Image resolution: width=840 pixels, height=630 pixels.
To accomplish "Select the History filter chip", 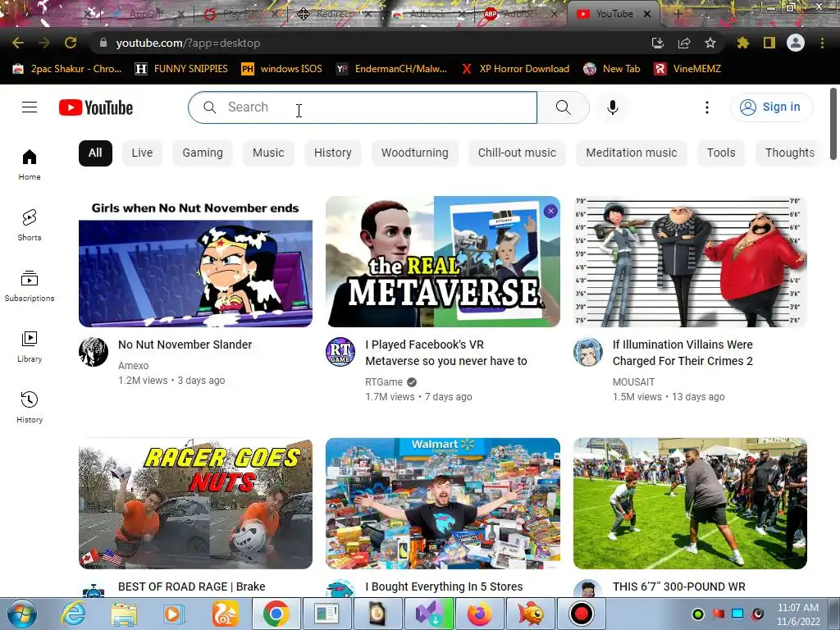I will [333, 153].
